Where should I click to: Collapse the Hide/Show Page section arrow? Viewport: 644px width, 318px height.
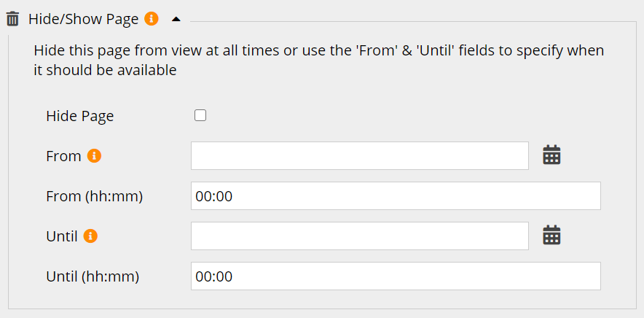click(176, 19)
